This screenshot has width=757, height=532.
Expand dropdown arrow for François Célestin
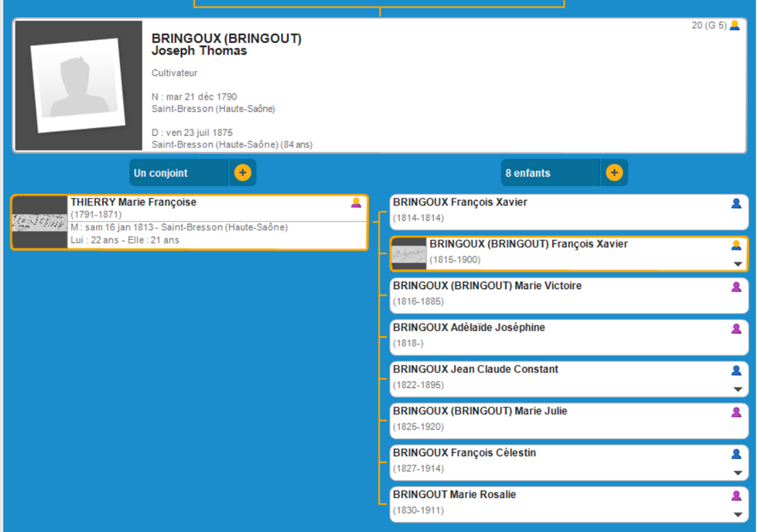(737, 473)
